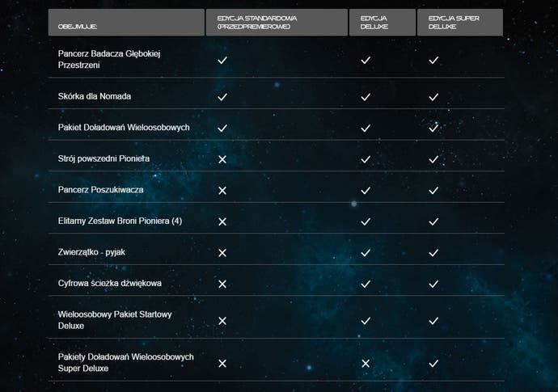Click the Standard X for Zwierzątko - pyjak row
Image resolution: width=558 pixels, height=392 pixels.
222,253
